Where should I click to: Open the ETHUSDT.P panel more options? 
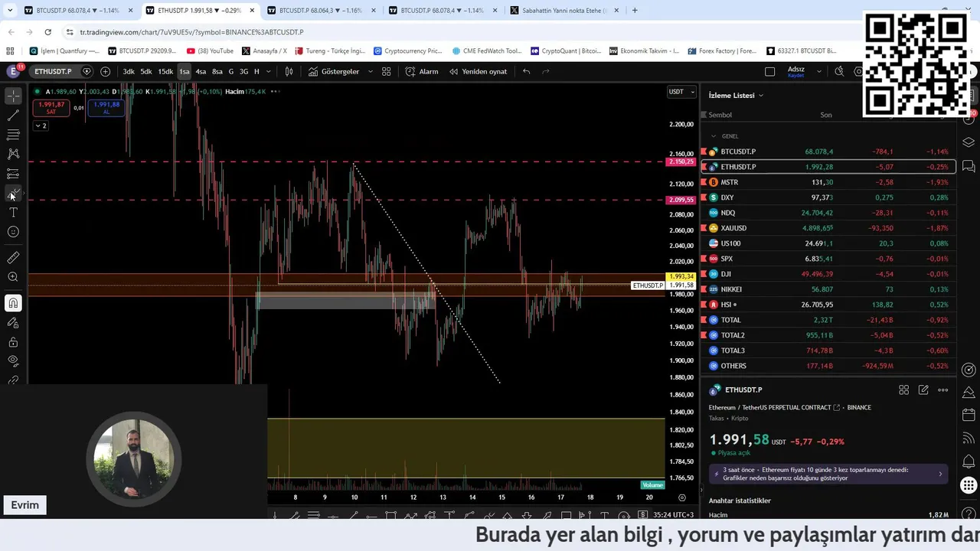point(943,390)
